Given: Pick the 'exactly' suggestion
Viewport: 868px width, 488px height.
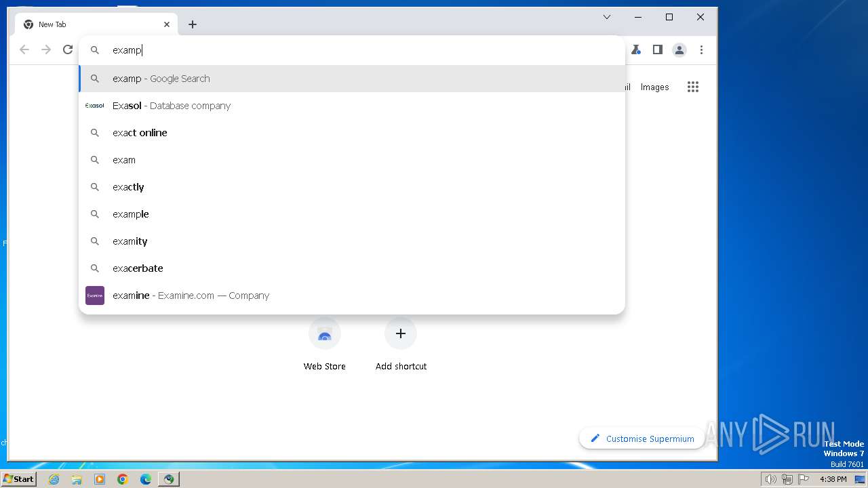Looking at the screenshot, I should coord(352,187).
